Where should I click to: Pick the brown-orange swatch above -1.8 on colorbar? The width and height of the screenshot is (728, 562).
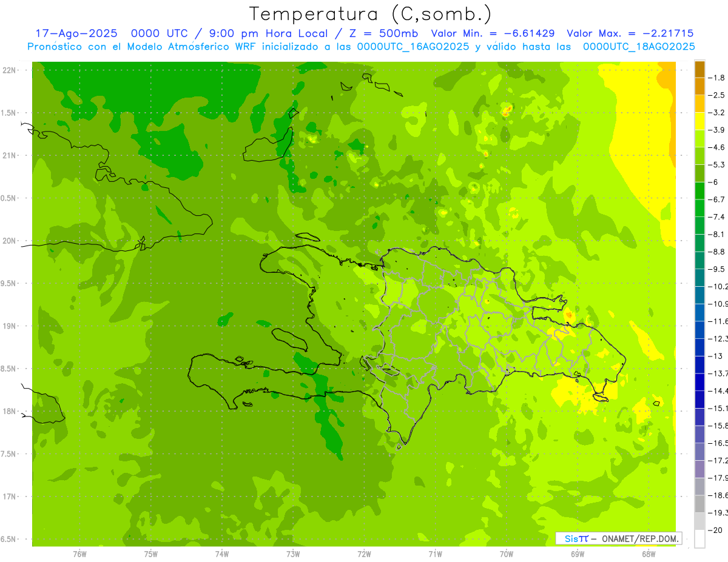(699, 69)
